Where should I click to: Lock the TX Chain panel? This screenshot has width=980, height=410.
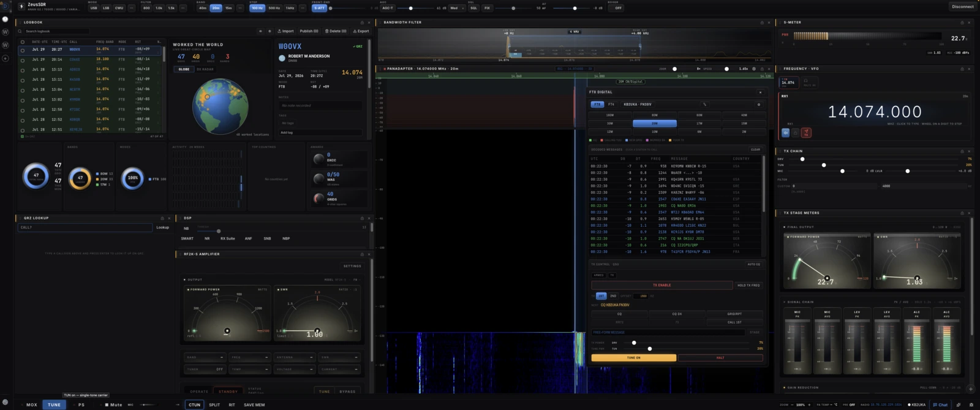click(x=962, y=151)
